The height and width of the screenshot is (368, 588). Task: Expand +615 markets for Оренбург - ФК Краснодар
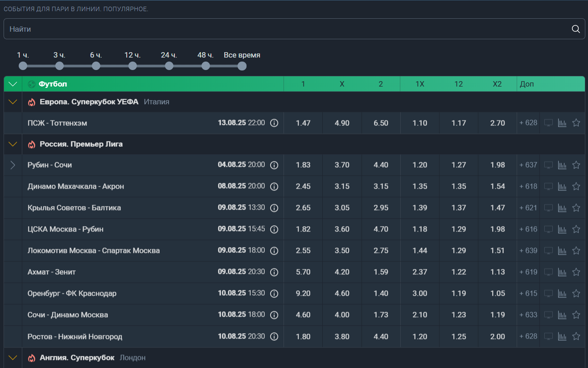[528, 294]
